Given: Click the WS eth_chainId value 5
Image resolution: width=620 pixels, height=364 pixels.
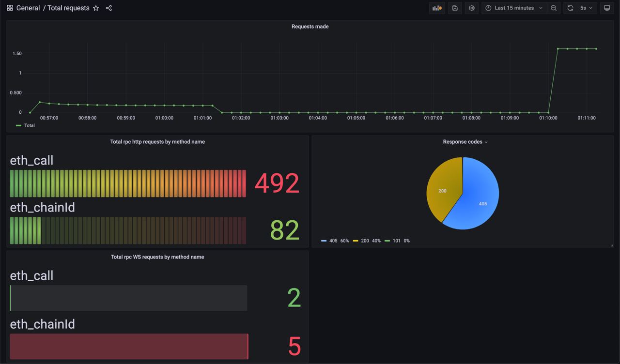Looking at the screenshot, I should [294, 347].
